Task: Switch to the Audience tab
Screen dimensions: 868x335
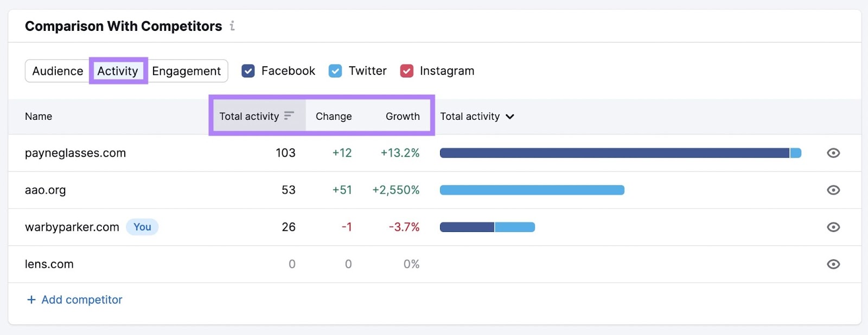Action: tap(58, 70)
